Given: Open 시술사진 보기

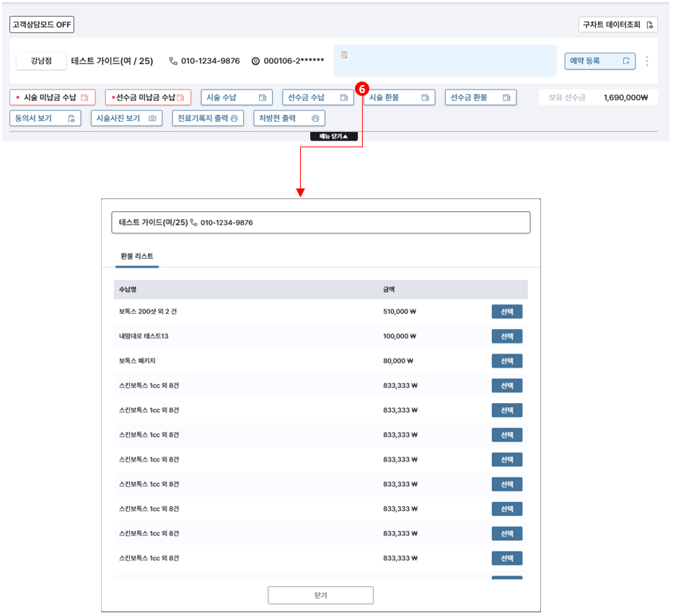Looking at the screenshot, I should (x=127, y=118).
